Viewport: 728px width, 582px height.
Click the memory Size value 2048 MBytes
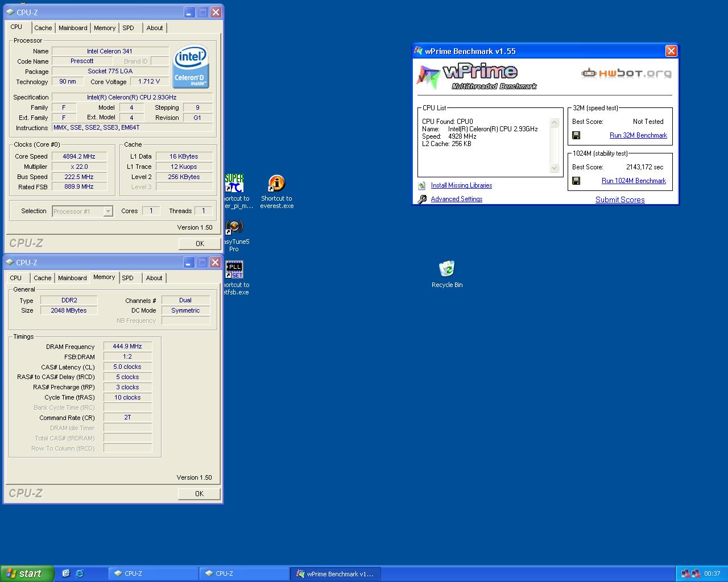pyautogui.click(x=69, y=310)
